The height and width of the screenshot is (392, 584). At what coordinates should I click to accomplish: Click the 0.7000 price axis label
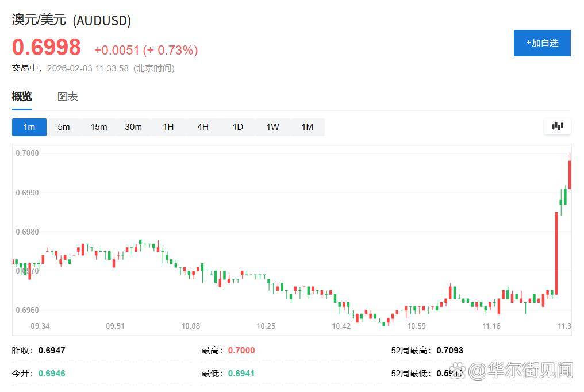[27, 153]
